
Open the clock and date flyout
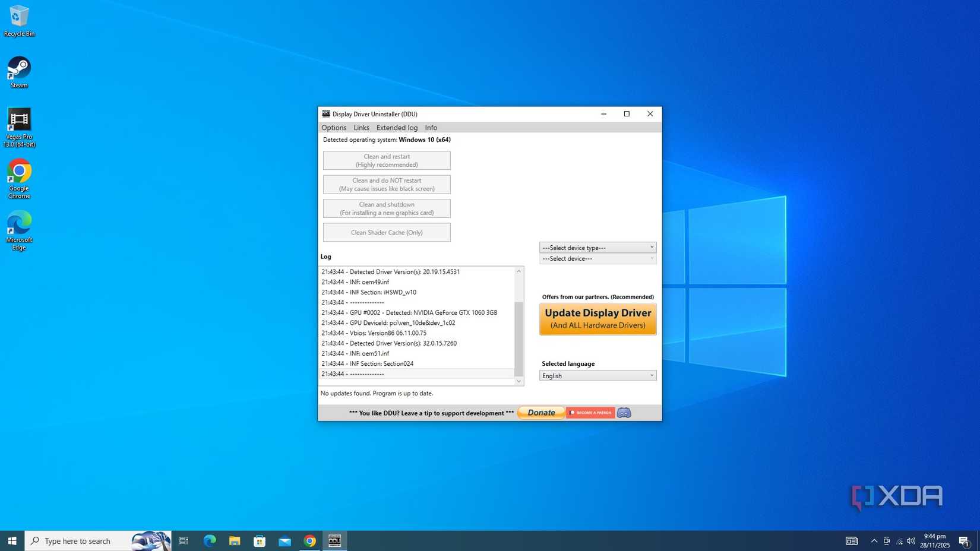coord(935,541)
